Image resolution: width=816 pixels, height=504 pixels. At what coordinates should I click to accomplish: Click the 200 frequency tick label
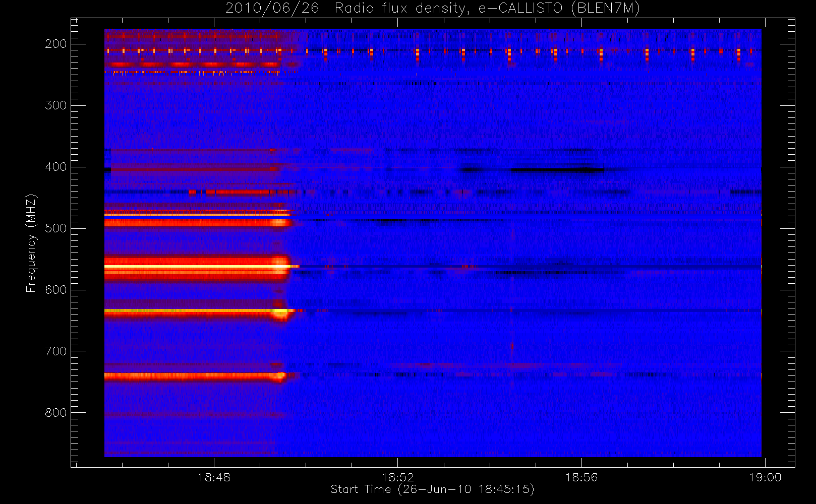56,44
